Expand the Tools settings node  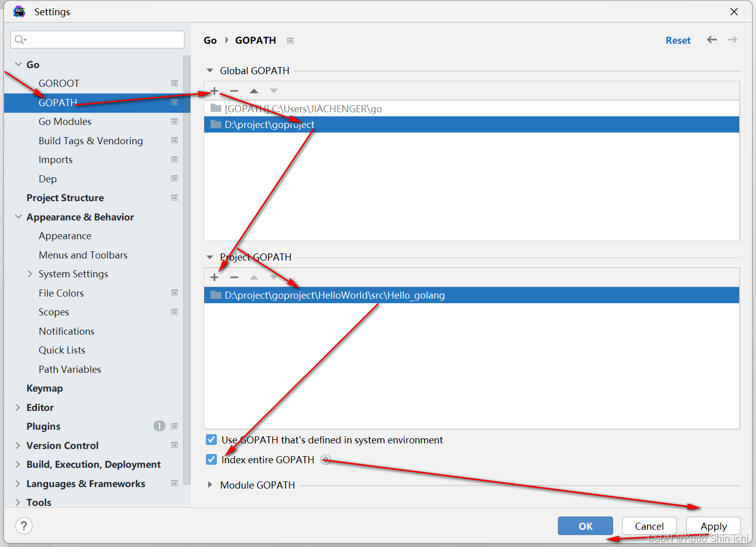point(18,502)
